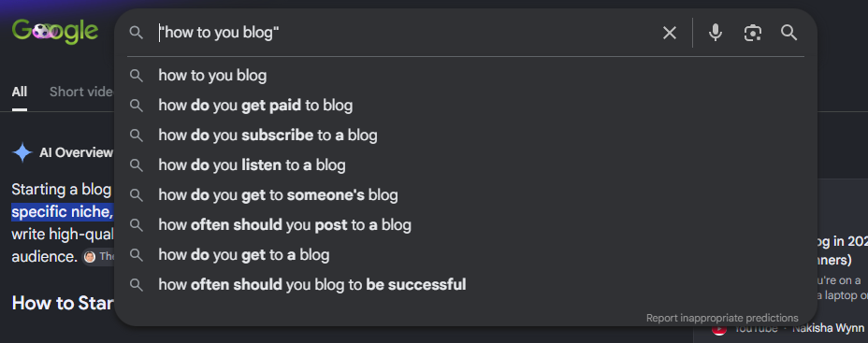The image size is (868, 343).
Task: Select suggestion 'how do you subscribe to a blog'
Action: [465, 135]
